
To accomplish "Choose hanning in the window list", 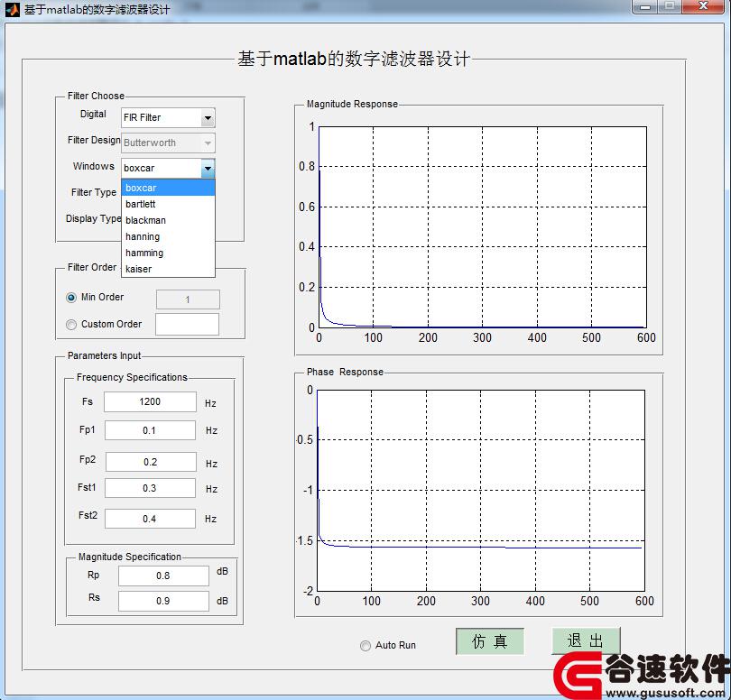I will (168, 236).
